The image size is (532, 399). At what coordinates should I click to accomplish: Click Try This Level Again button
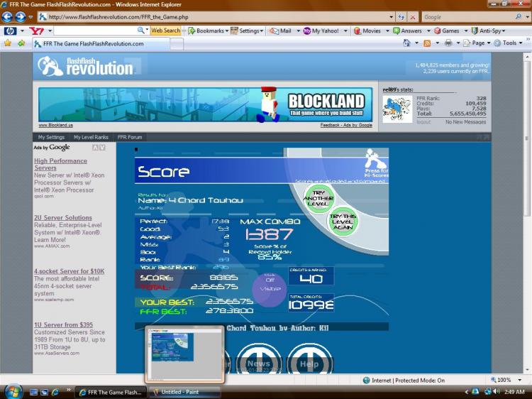[343, 222]
